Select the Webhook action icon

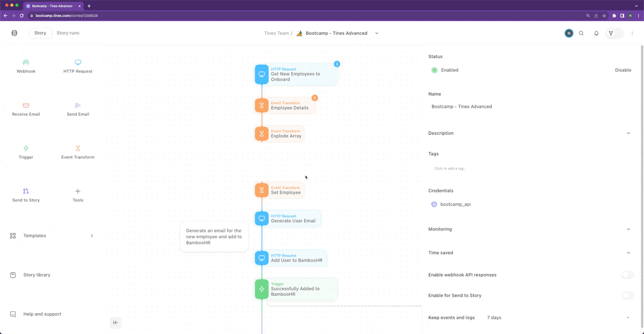26,63
